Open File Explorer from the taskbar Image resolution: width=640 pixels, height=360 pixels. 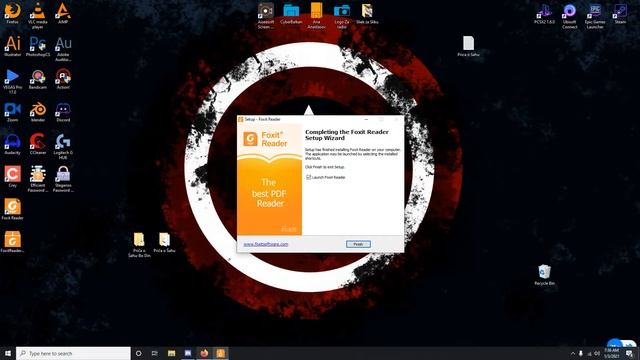click(171, 353)
